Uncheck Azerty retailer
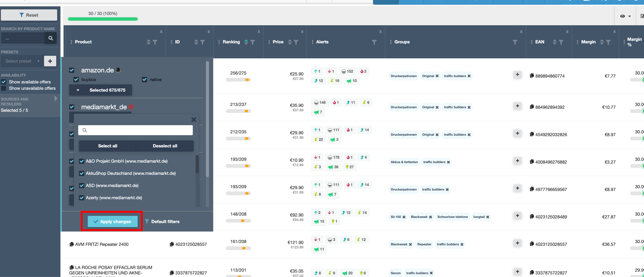The image size is (644, 277). click(81, 198)
